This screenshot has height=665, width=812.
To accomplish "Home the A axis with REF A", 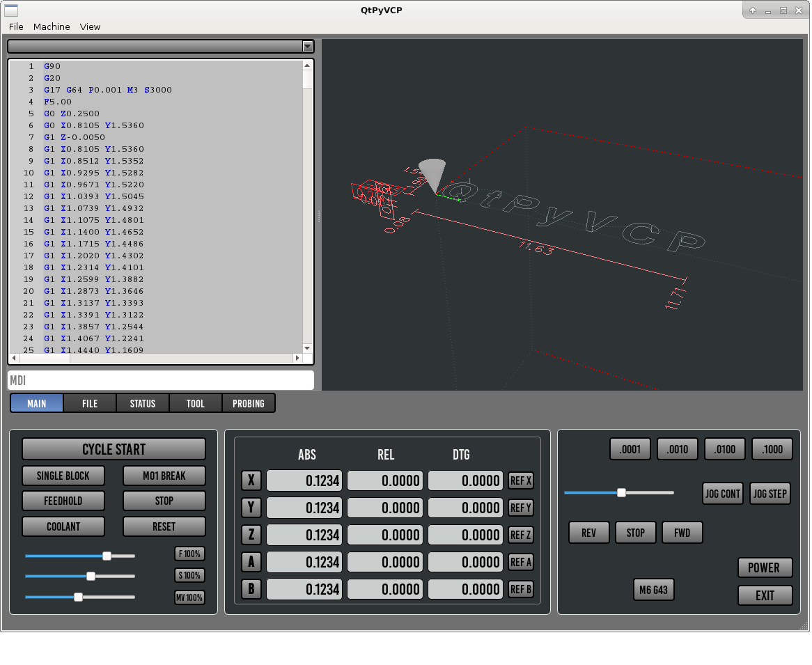I will click(521, 562).
